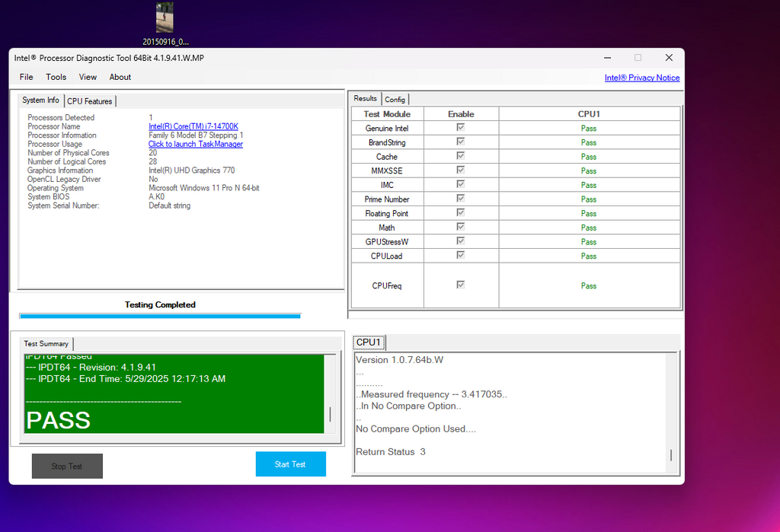
Task: Select the Config tab
Action: [x=395, y=100]
